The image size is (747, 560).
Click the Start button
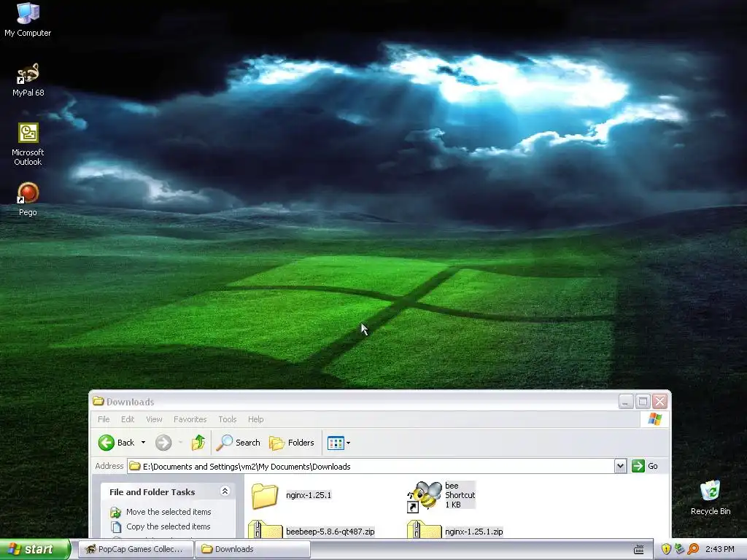tap(34, 549)
